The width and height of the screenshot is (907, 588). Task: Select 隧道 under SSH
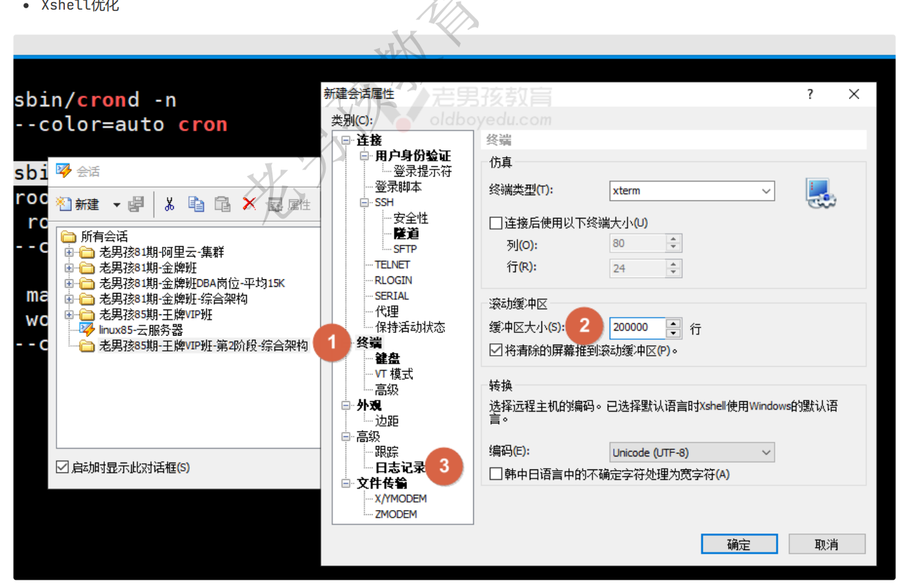coord(406,234)
